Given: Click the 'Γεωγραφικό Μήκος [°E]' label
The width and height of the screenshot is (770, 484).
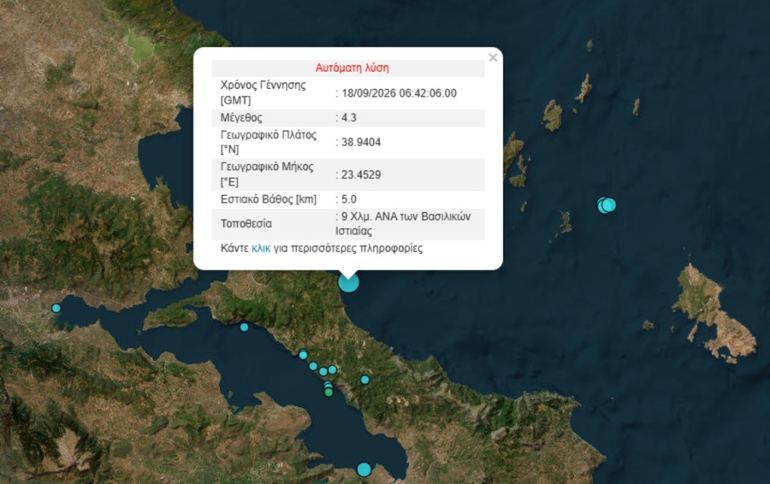Looking at the screenshot, I should tap(267, 175).
